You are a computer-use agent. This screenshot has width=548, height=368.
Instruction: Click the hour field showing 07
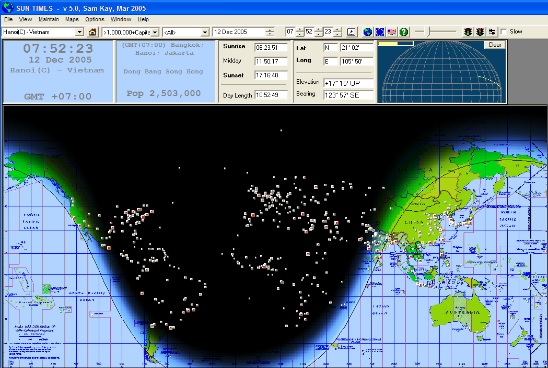tap(290, 32)
